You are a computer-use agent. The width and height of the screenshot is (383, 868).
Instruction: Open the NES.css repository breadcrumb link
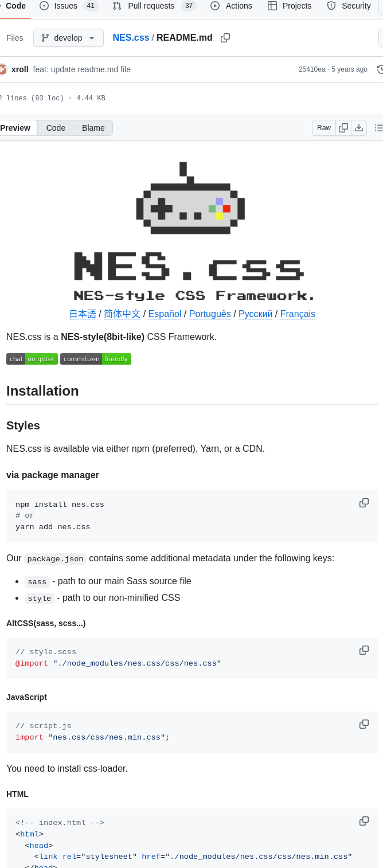tap(131, 37)
